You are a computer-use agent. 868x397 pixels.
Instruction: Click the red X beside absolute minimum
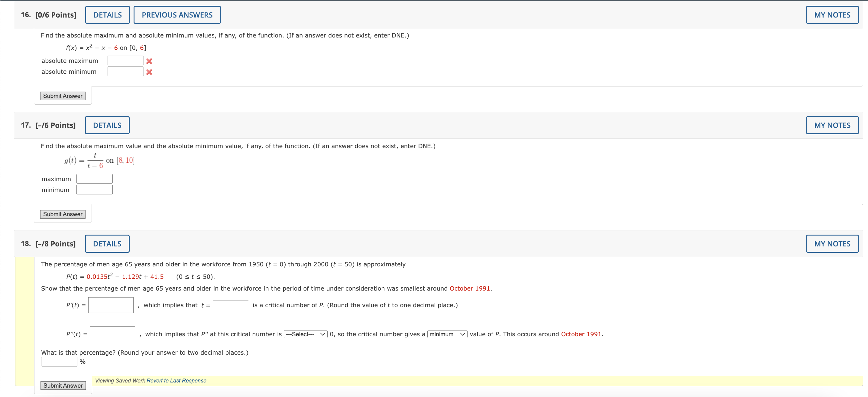point(149,72)
